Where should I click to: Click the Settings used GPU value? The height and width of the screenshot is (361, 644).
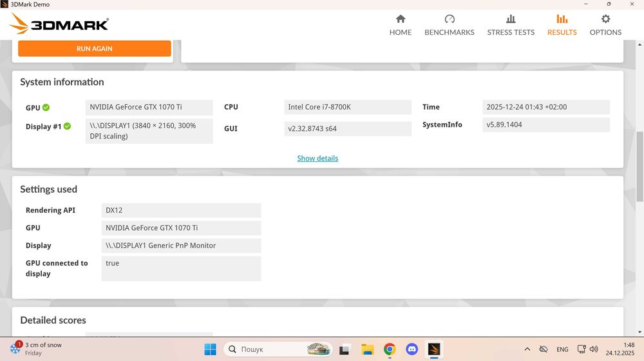pyautogui.click(x=181, y=228)
